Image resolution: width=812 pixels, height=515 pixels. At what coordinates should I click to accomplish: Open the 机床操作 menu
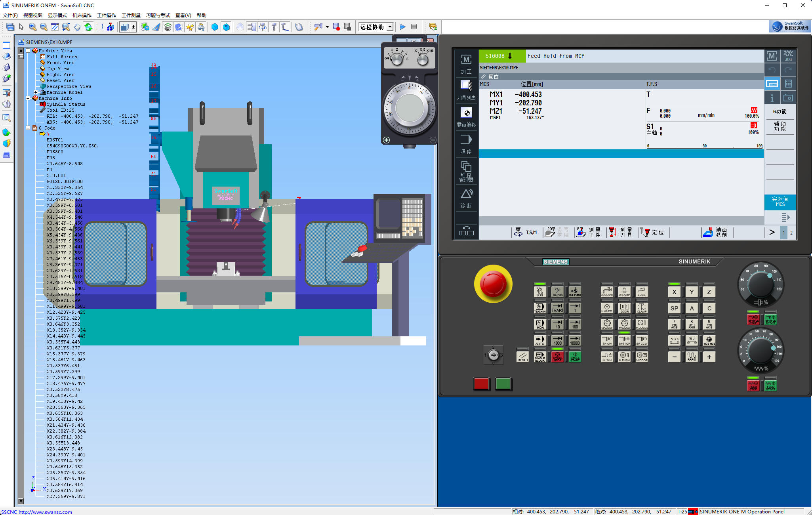(82, 15)
